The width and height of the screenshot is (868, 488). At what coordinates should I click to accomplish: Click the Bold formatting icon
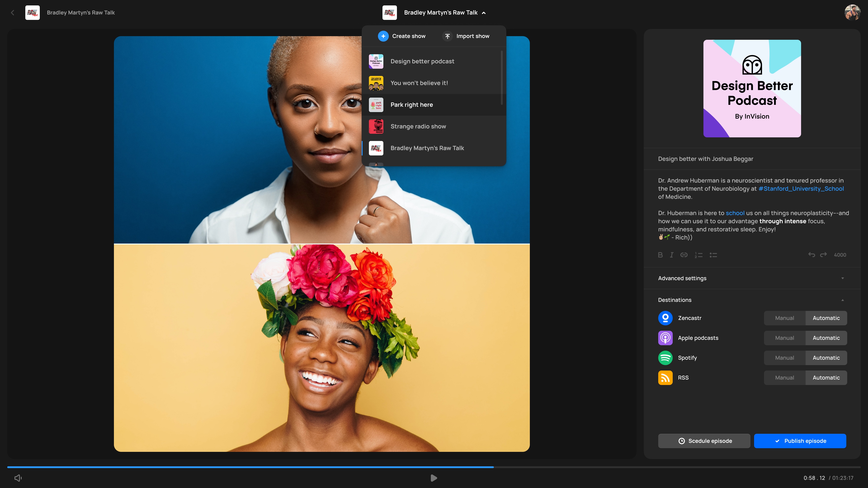(660, 255)
